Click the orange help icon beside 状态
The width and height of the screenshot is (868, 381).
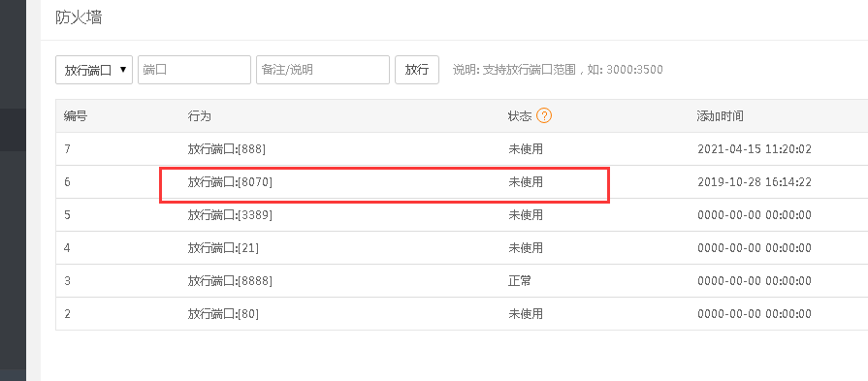pyautogui.click(x=544, y=116)
